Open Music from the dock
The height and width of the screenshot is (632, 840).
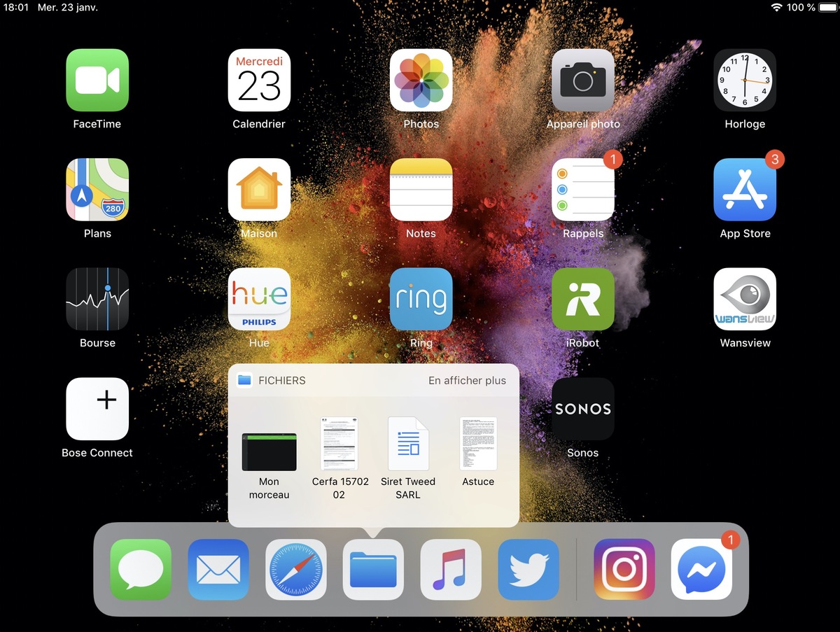pyautogui.click(x=451, y=570)
